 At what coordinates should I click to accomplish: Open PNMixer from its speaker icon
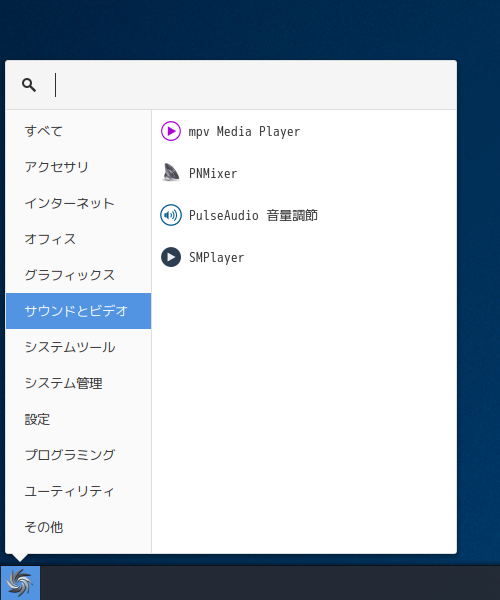coord(171,173)
